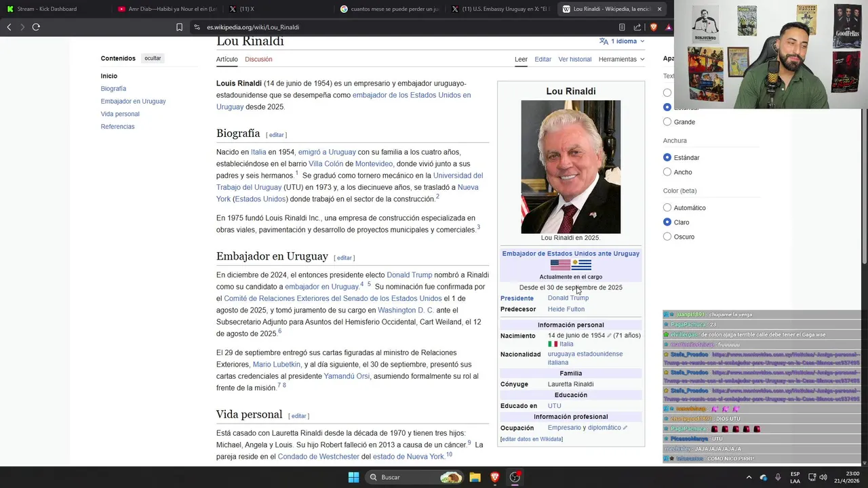The width and height of the screenshot is (868, 488).
Task: Click the OneDrive cloud tray icon
Action: 764,477
